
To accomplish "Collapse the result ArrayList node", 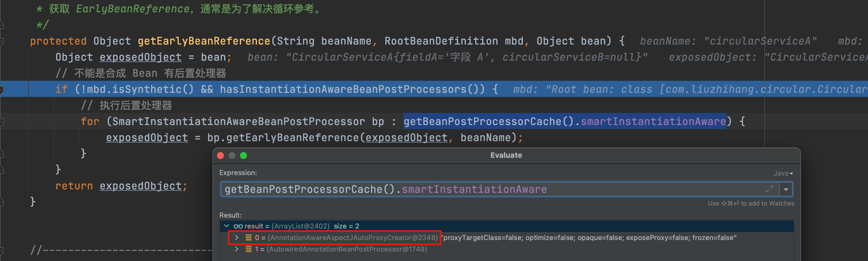I will click(226, 226).
